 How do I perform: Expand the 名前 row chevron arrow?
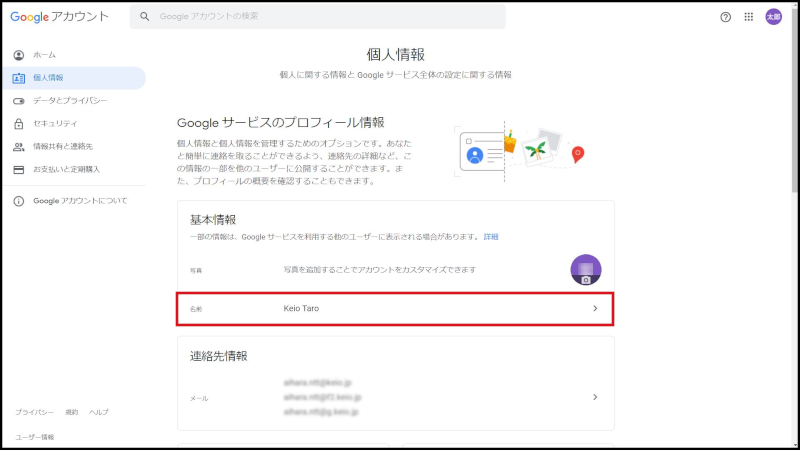[x=595, y=309]
